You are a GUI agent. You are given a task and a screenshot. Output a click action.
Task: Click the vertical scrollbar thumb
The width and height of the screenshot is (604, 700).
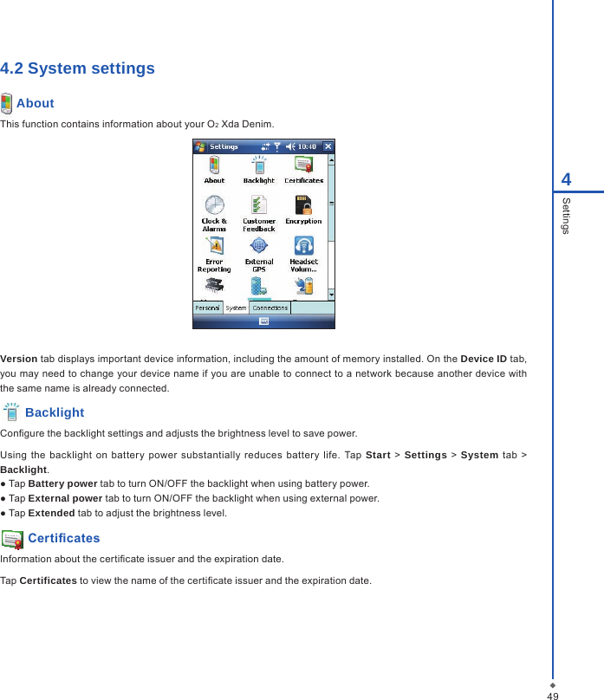point(331,203)
